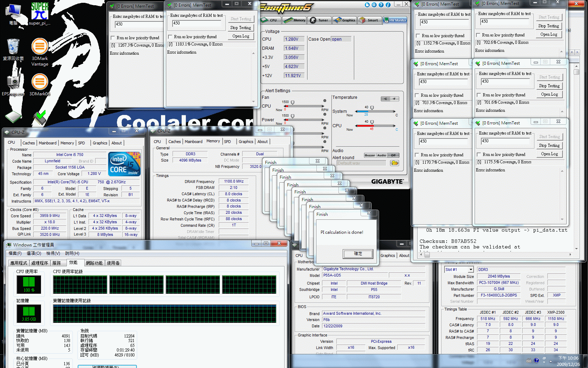The width and height of the screenshot is (588, 368).
Task: Toggle low priority thread in MemTest with 1352.7% coverage
Action: click(418, 36)
